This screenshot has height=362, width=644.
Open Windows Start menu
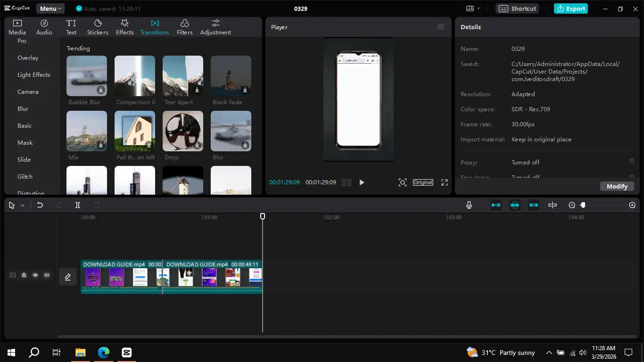tap(11, 353)
